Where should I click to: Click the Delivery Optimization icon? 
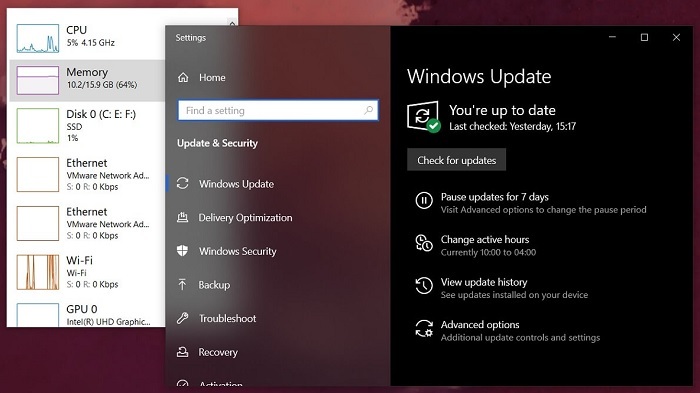(182, 217)
